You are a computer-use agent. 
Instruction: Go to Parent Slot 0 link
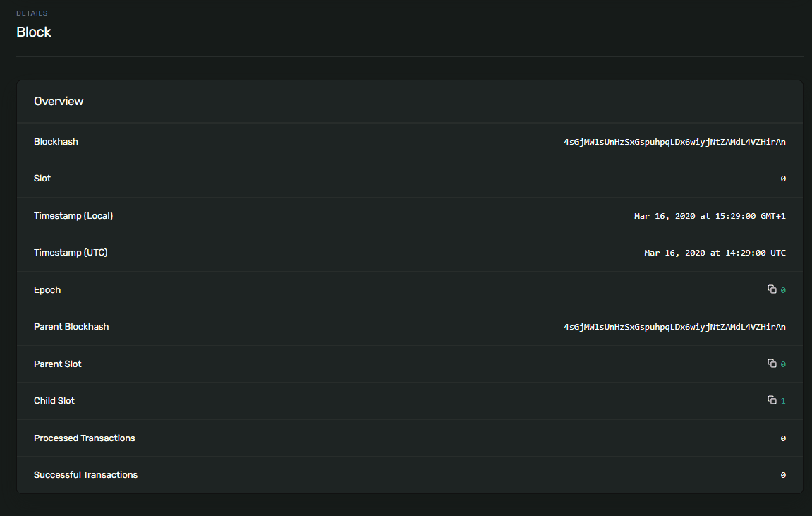click(x=783, y=364)
